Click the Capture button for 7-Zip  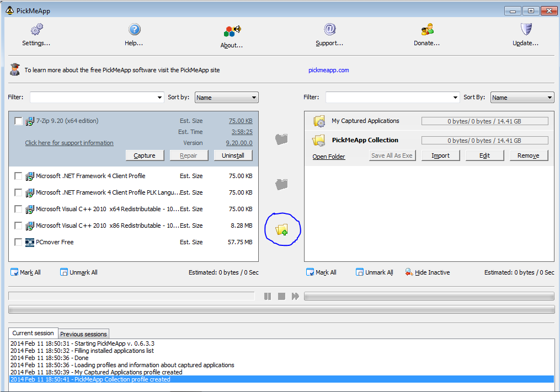(x=145, y=155)
